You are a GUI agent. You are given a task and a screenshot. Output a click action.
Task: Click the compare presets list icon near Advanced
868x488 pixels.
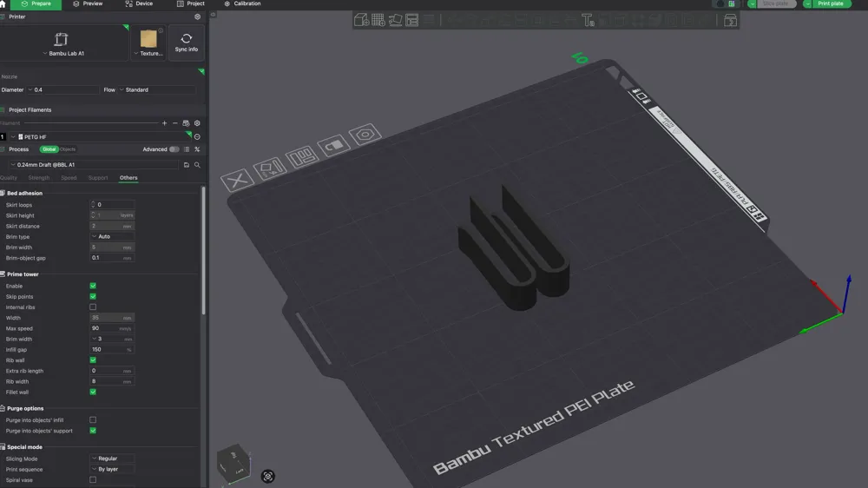(x=187, y=149)
